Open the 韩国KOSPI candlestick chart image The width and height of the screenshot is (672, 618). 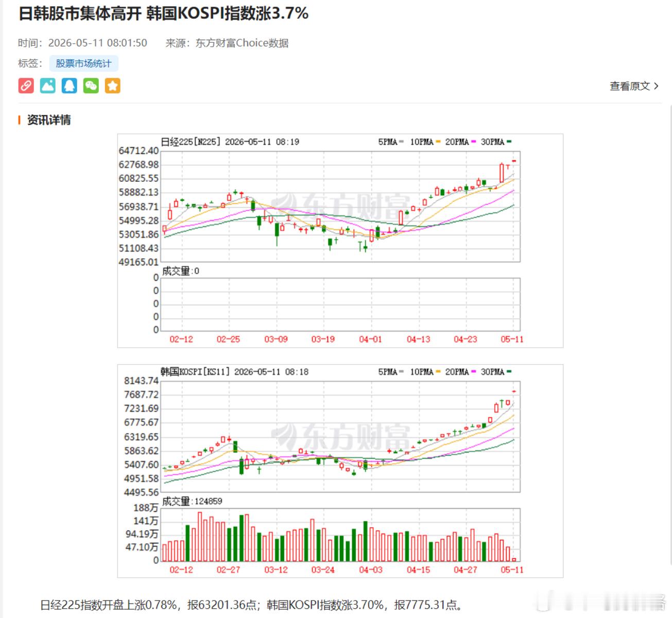coord(340,471)
